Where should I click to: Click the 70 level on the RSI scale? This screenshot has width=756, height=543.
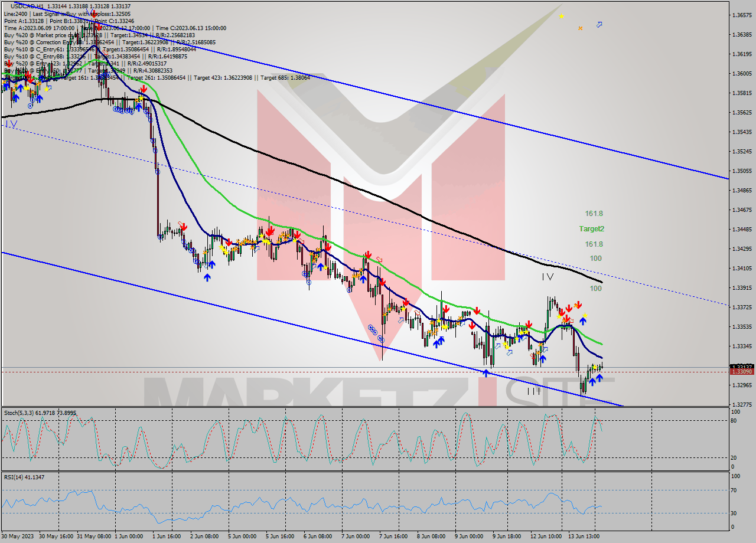pos(734,490)
